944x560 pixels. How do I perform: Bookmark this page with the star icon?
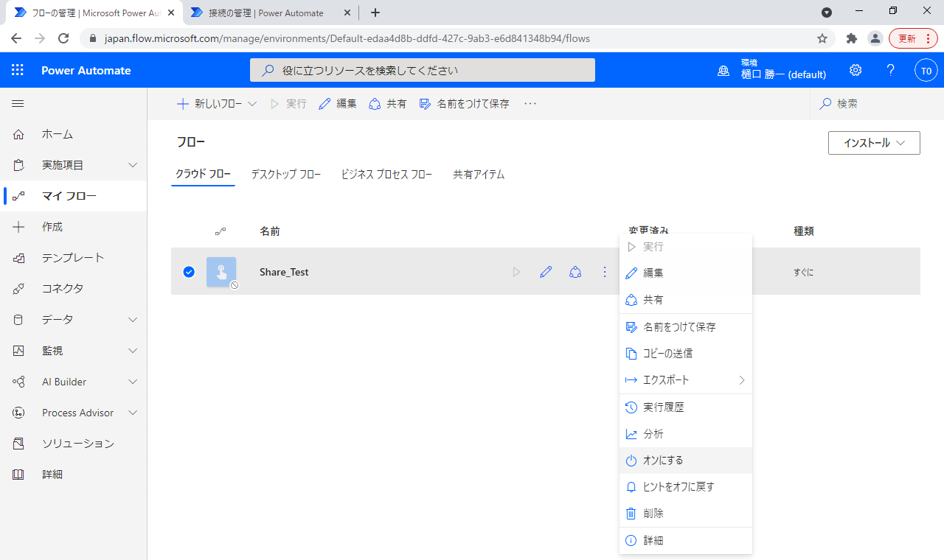coord(822,38)
